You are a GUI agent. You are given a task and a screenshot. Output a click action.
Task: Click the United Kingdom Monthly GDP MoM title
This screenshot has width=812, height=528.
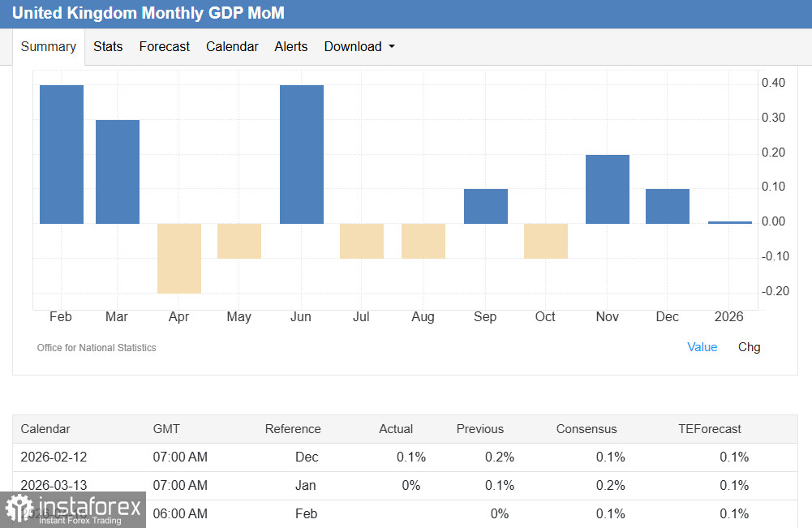(148, 14)
